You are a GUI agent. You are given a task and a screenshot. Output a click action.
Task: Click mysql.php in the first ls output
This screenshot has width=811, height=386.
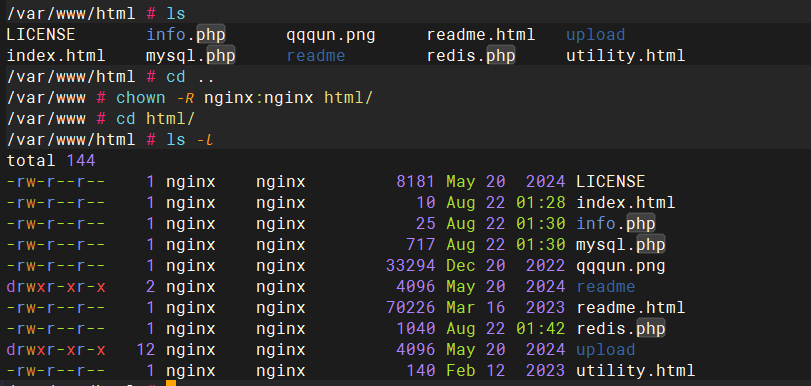(191, 55)
